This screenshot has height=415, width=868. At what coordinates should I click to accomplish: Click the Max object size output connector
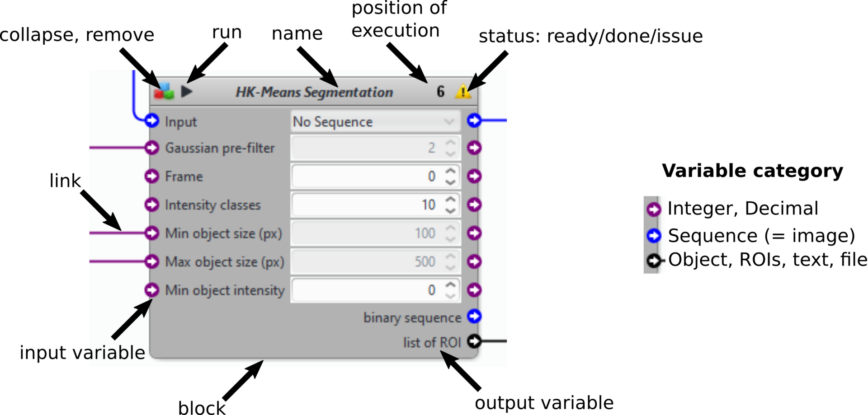(474, 261)
